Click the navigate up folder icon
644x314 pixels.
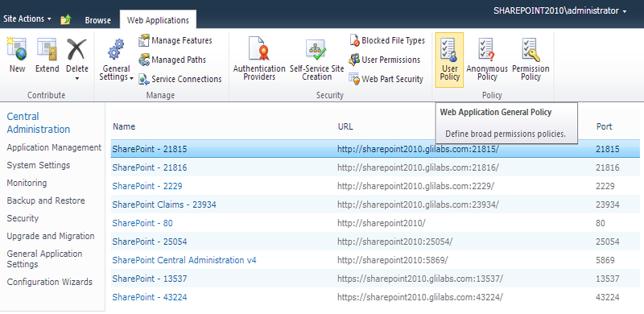coord(66,19)
